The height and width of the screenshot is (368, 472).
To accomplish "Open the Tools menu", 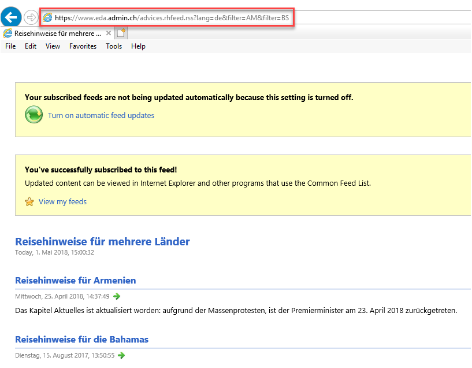I will (x=114, y=46).
